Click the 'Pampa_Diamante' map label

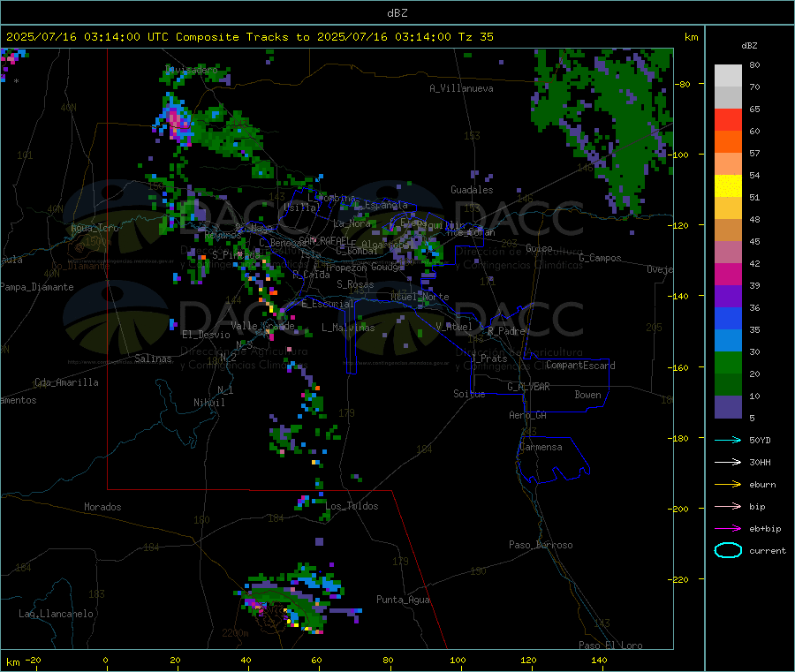click(36, 287)
